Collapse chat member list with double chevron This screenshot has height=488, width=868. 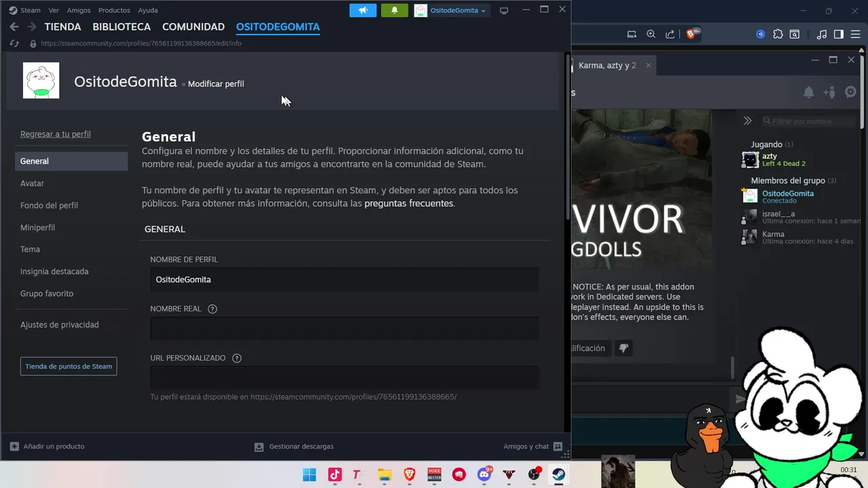point(747,121)
